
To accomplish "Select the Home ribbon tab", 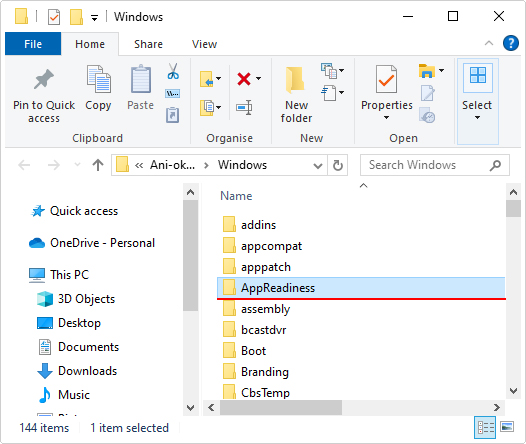I will point(90,44).
